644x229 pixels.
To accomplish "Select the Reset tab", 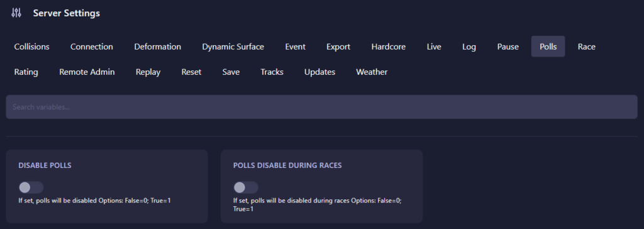I will pyautogui.click(x=191, y=72).
